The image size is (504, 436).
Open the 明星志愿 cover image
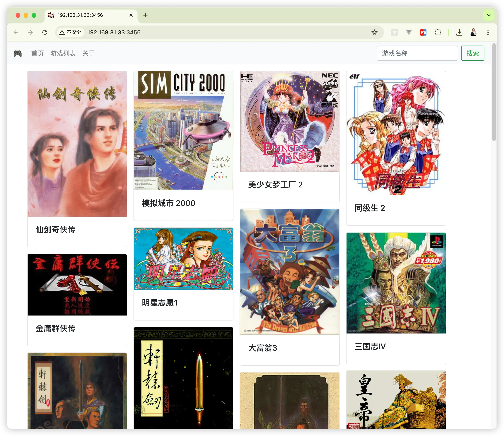coord(183,259)
